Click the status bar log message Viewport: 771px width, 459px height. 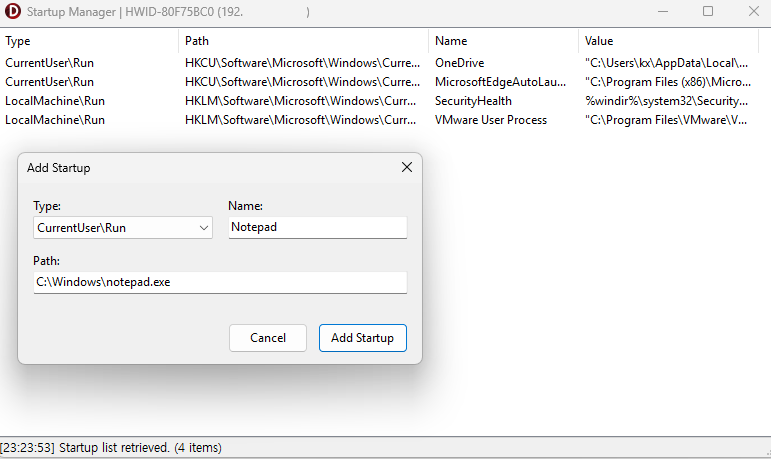(x=111, y=448)
